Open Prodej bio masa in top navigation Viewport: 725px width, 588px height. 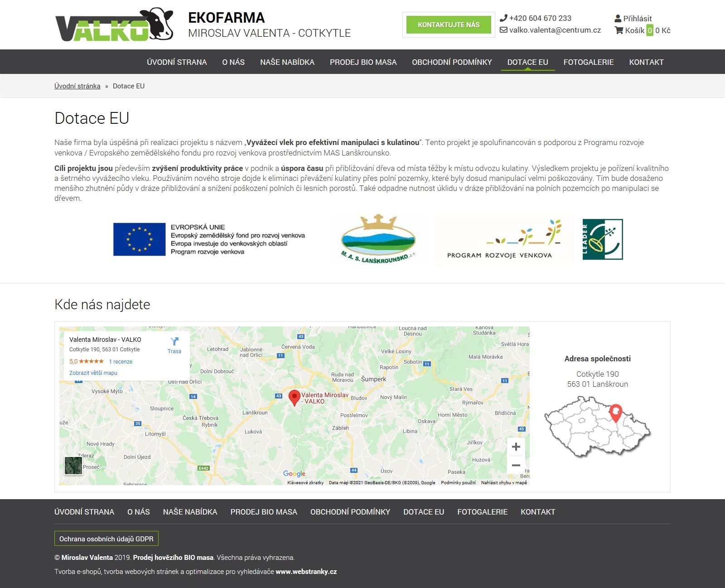coord(363,62)
